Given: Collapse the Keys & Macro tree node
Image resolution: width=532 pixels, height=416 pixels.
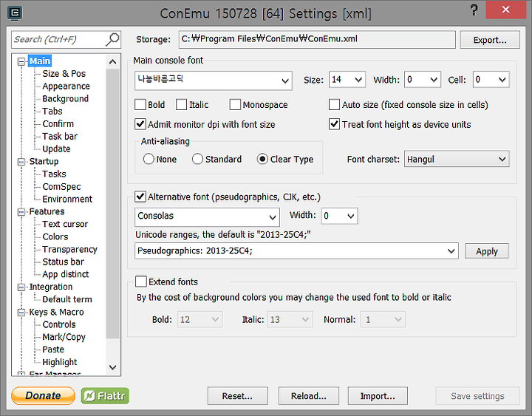Looking at the screenshot, I should (x=21, y=313).
